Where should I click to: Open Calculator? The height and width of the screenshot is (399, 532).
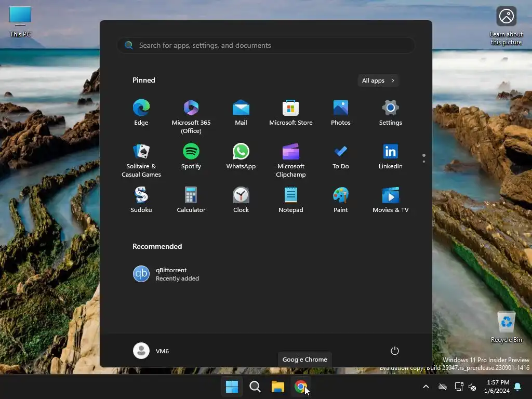coord(191,200)
